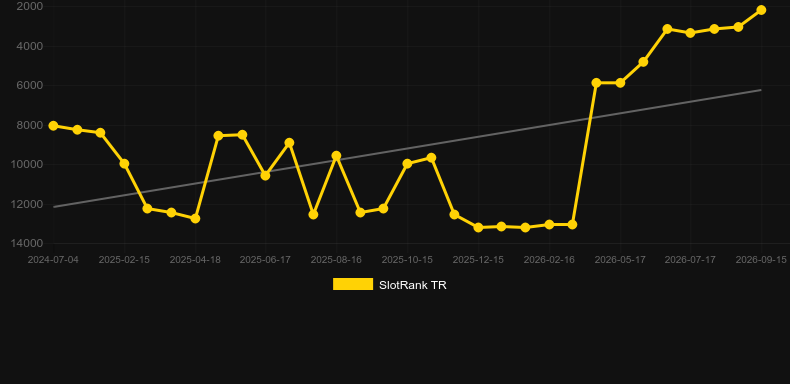Viewport: 790px width, 384px height.
Task: Click the 2025-08-16 x-axis label
Action: coord(336,260)
